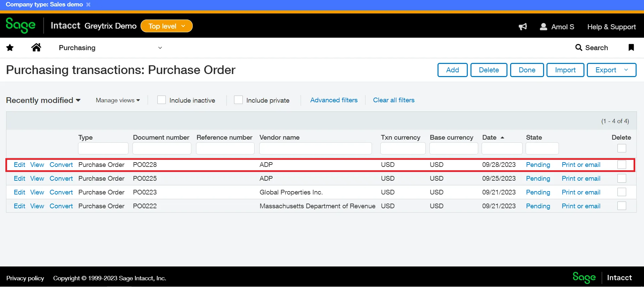Open Pending state for PO0228

(x=538, y=165)
